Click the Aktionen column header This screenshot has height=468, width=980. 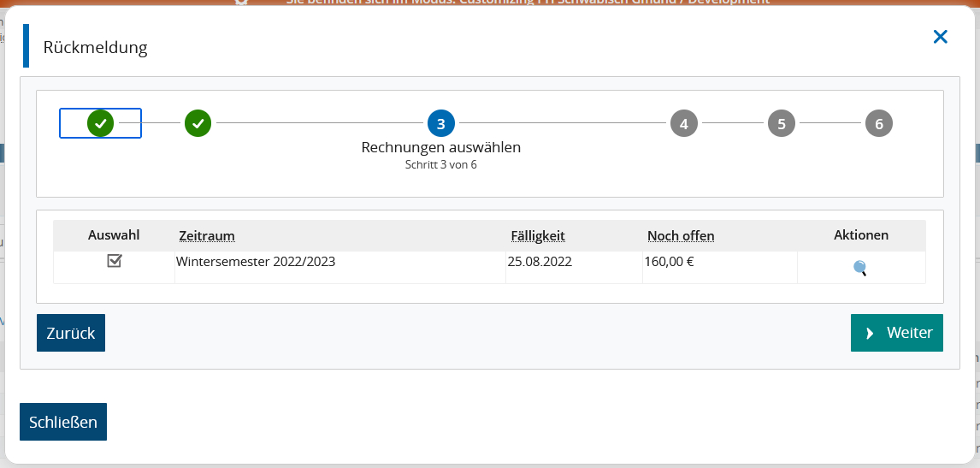(x=860, y=235)
